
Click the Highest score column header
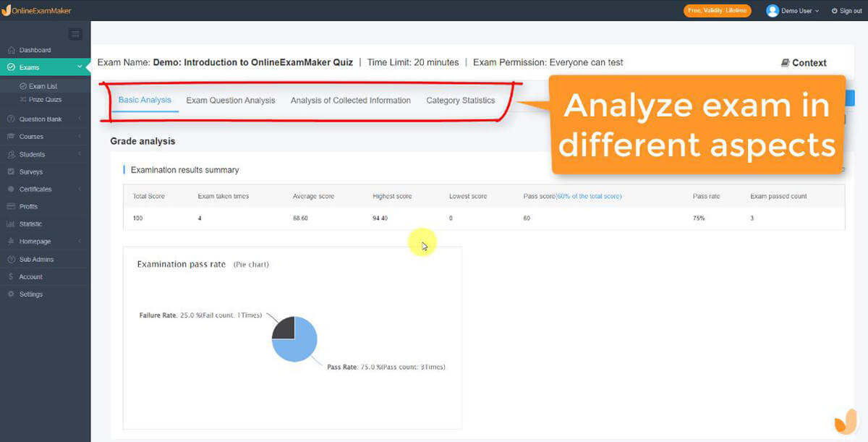[x=392, y=197]
